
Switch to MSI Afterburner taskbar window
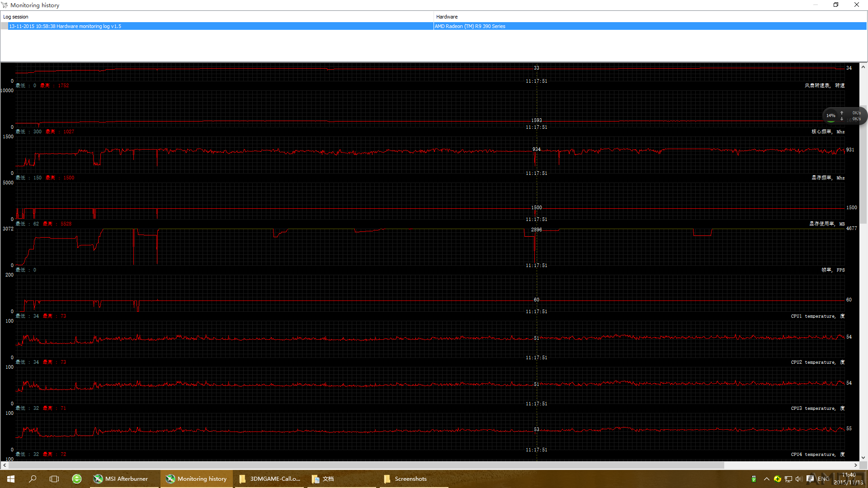[x=124, y=479]
